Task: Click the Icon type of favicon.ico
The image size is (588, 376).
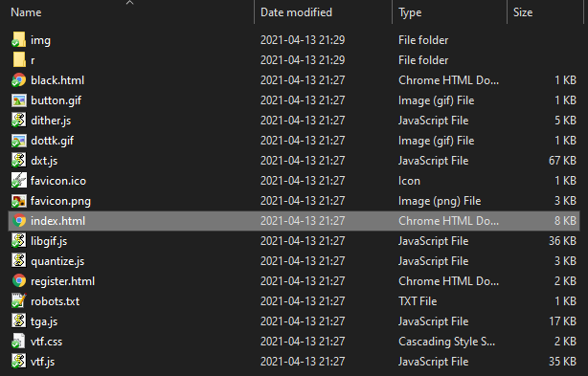Action: point(409,181)
